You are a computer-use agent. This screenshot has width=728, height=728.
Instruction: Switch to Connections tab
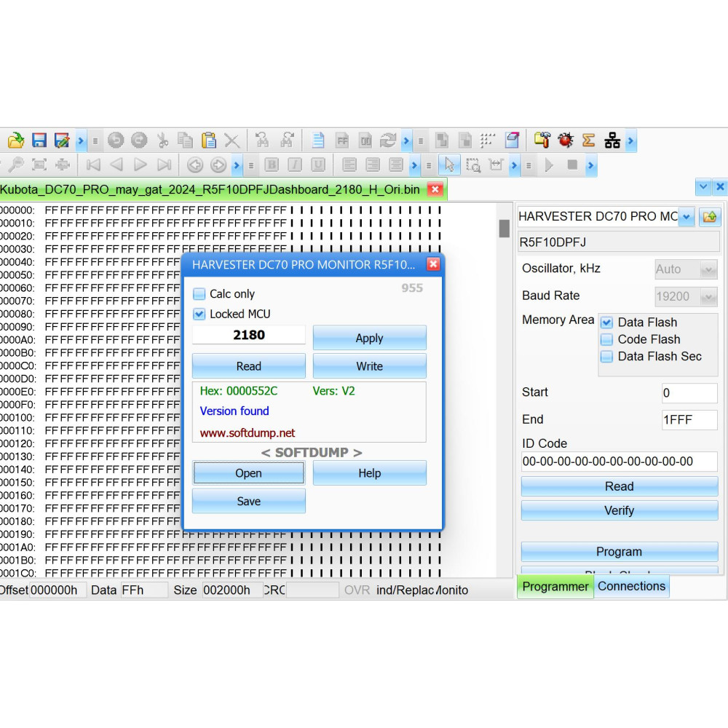pos(631,586)
